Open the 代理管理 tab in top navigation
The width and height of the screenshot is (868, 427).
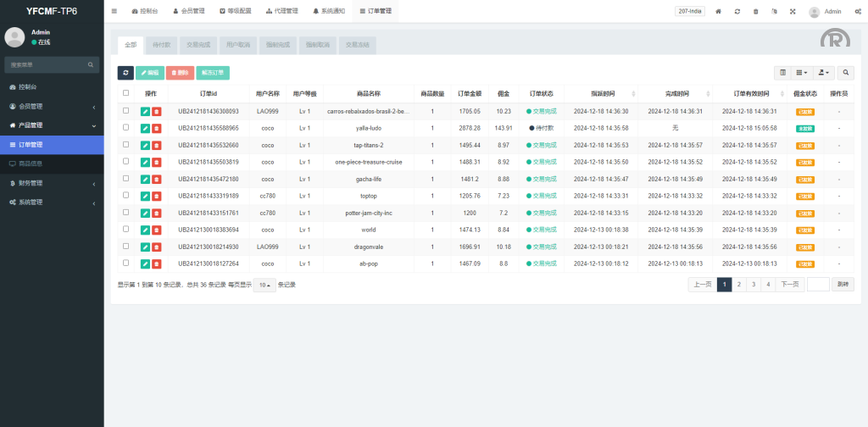point(281,12)
